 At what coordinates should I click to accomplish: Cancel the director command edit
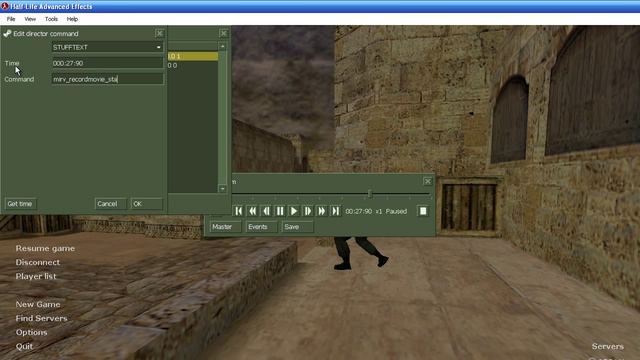pyautogui.click(x=111, y=204)
